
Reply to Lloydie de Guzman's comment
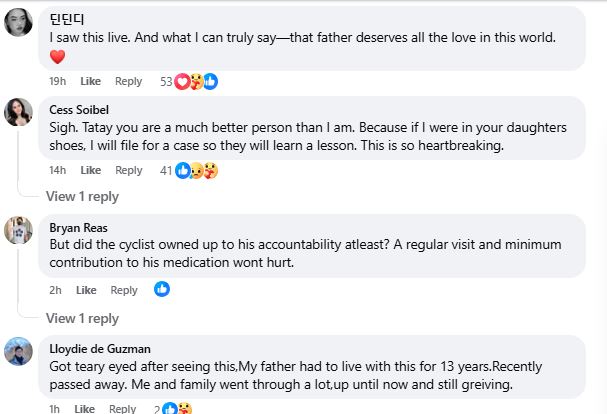[122, 409]
